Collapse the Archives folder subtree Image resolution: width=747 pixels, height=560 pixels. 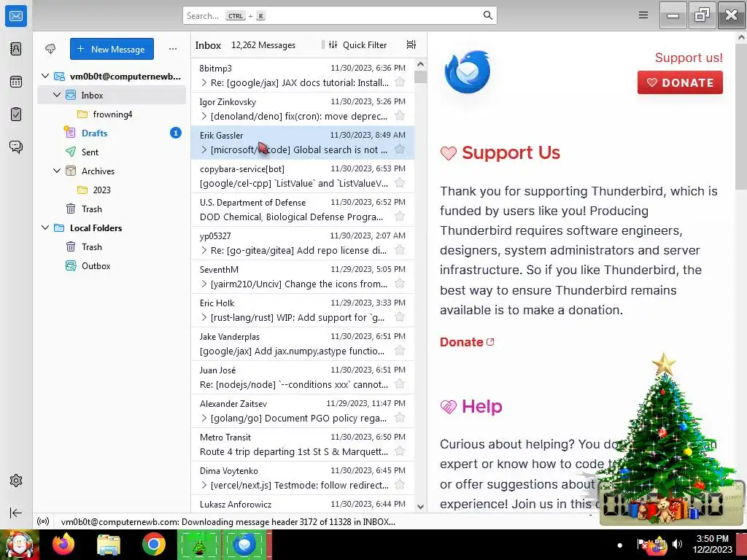click(57, 171)
